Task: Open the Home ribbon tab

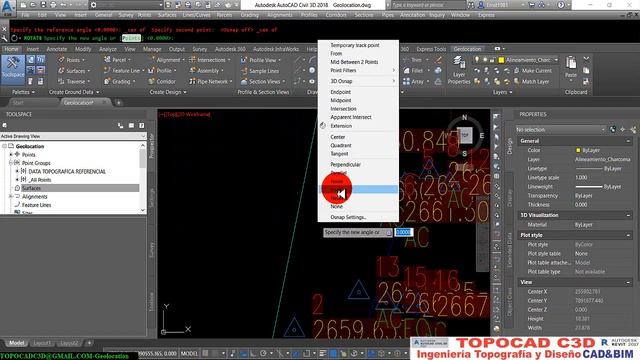Action: (11, 49)
